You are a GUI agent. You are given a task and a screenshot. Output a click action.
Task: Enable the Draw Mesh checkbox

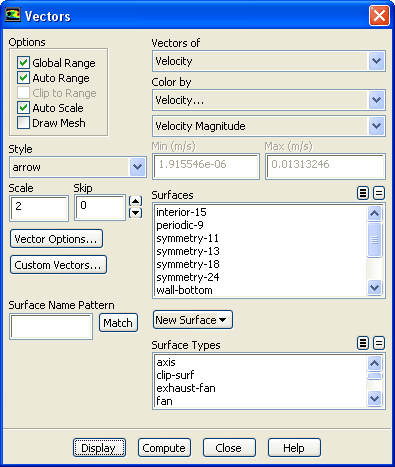23,122
